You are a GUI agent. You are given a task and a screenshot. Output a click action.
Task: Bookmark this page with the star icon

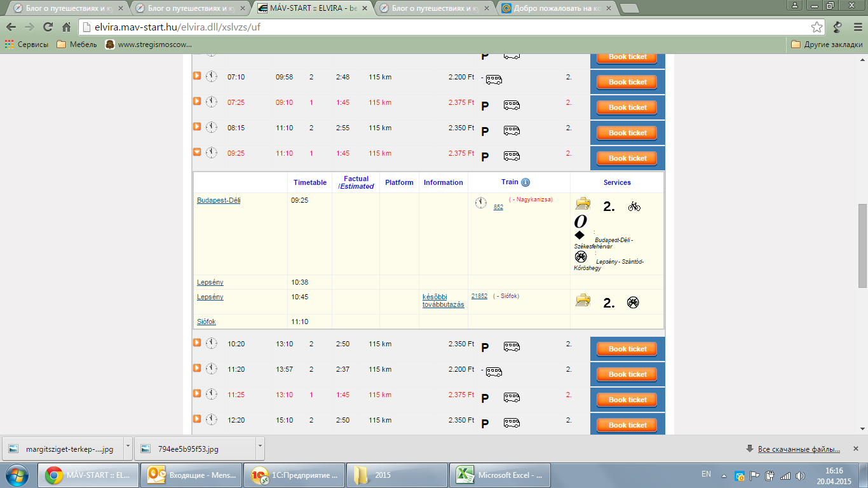tap(817, 27)
